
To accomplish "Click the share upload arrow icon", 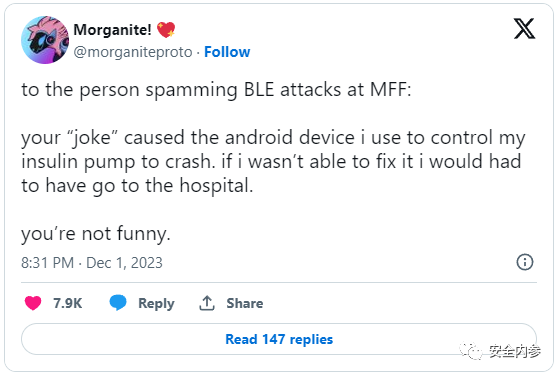I will [207, 303].
